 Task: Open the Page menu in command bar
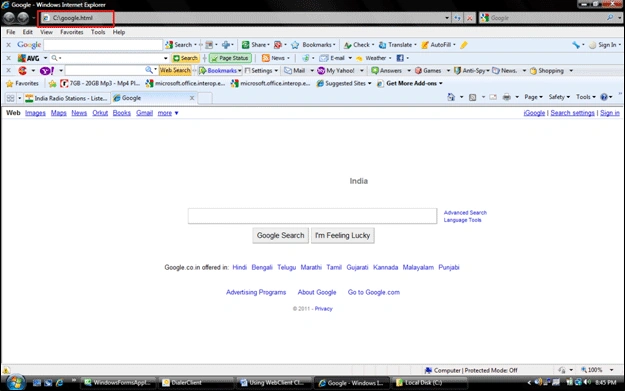point(533,97)
